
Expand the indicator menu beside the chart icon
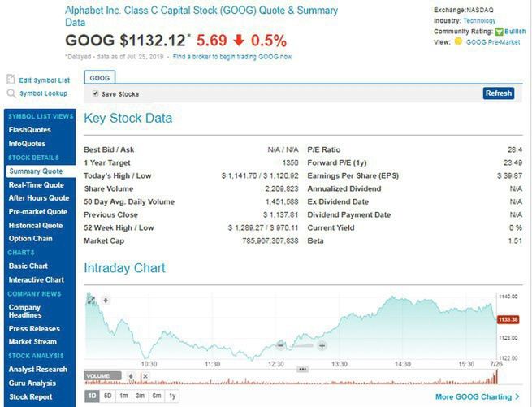coord(105,301)
